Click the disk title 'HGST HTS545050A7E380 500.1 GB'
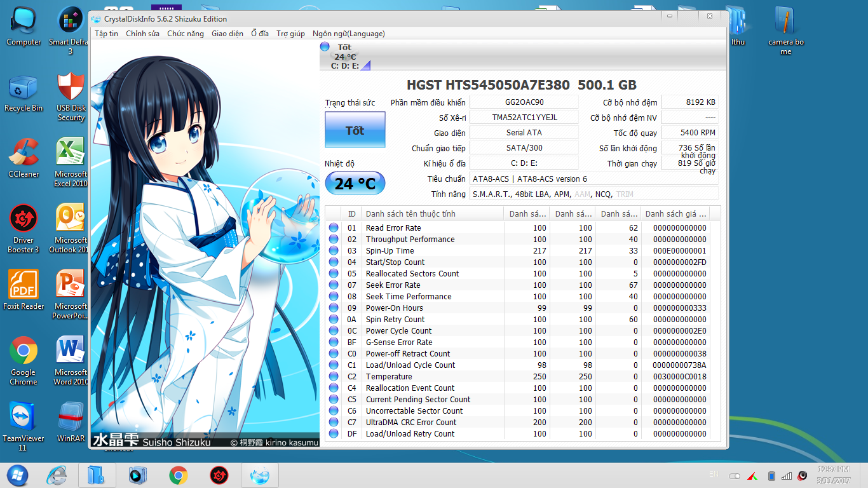Screen dimensions: 868x488 tap(521, 85)
